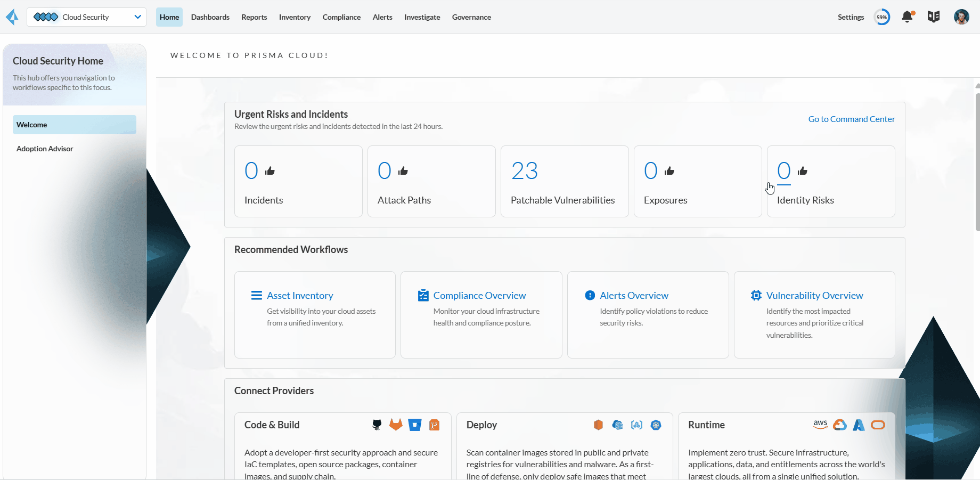Open the notifications bell
The height and width of the screenshot is (480, 980).
point(908,17)
